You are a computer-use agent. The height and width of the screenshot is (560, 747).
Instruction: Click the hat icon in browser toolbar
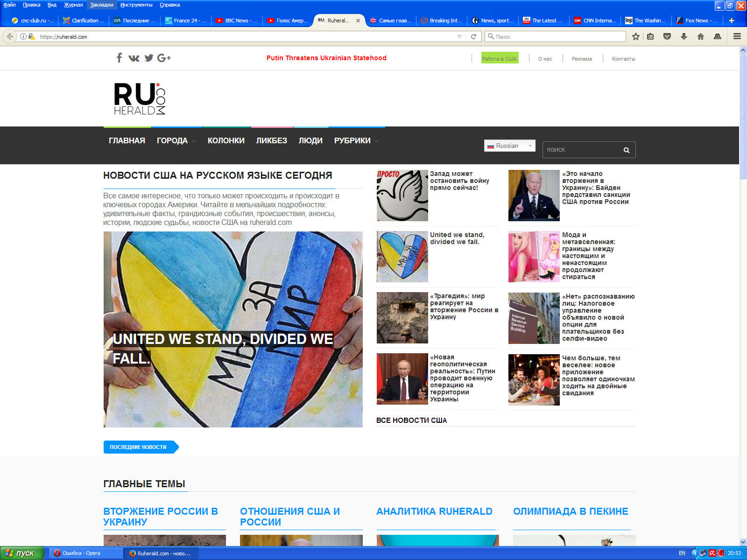(718, 36)
